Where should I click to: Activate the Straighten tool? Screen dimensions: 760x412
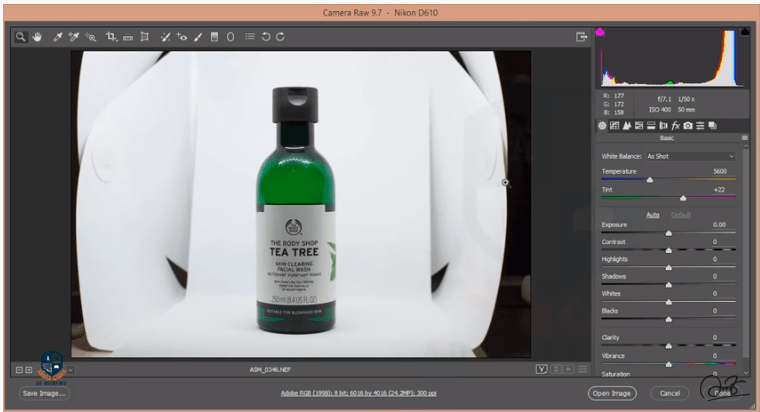pos(128,37)
